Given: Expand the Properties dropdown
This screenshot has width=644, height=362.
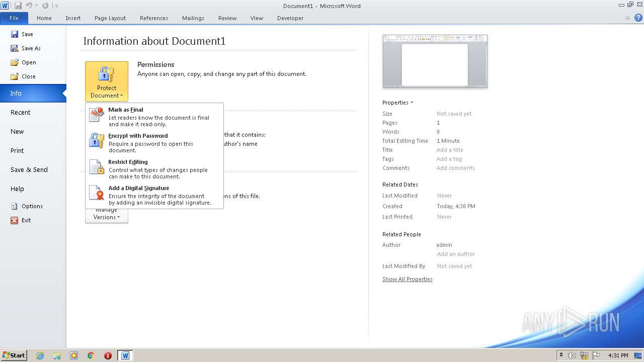Looking at the screenshot, I should [397, 103].
